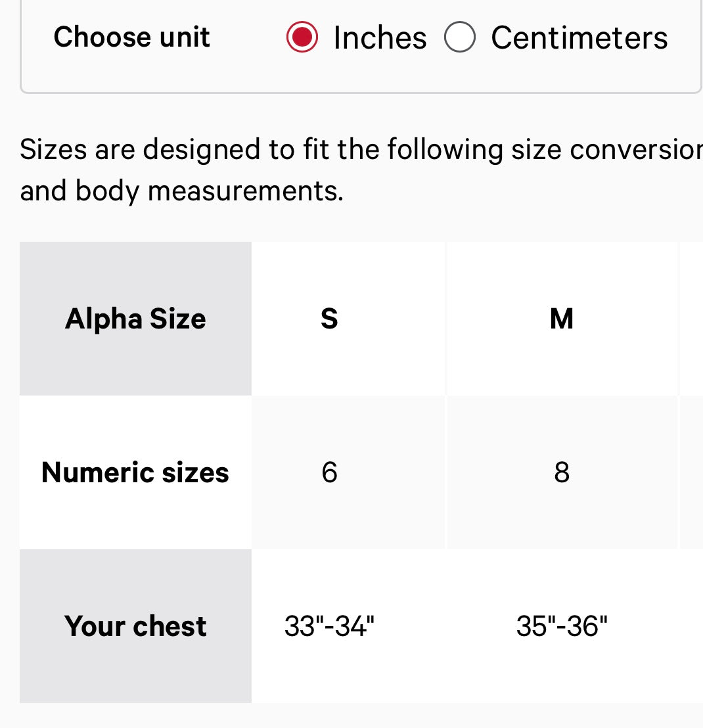Click the word 'Sizes' in description

(x=53, y=150)
